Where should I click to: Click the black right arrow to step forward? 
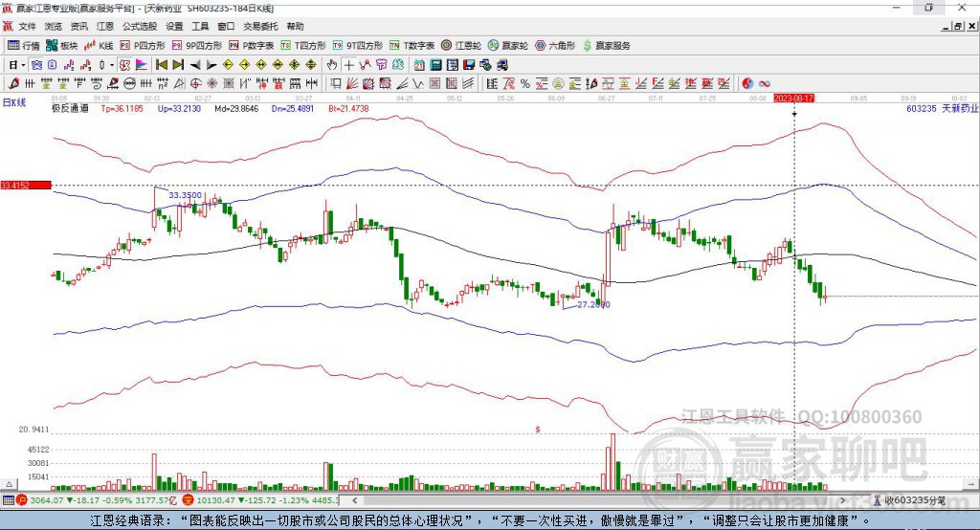tap(212, 65)
